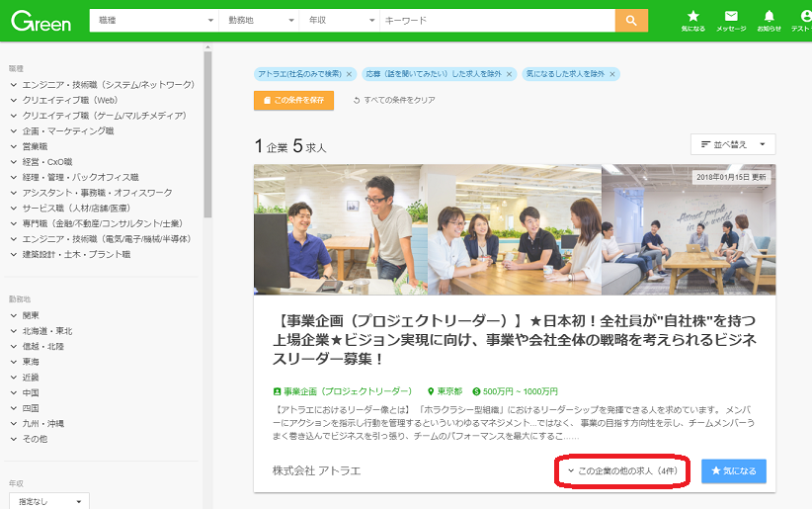
Task: Open the 事業企画 job title link
Action: [x=514, y=340]
